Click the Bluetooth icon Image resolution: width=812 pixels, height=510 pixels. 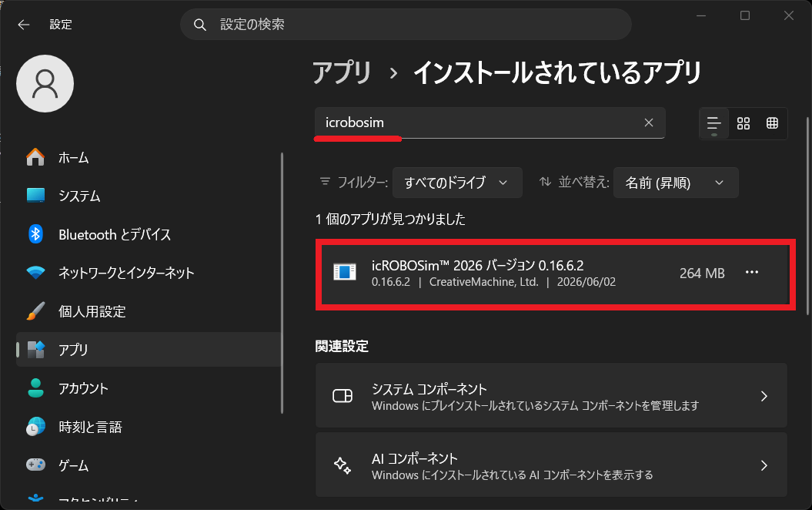[35, 234]
